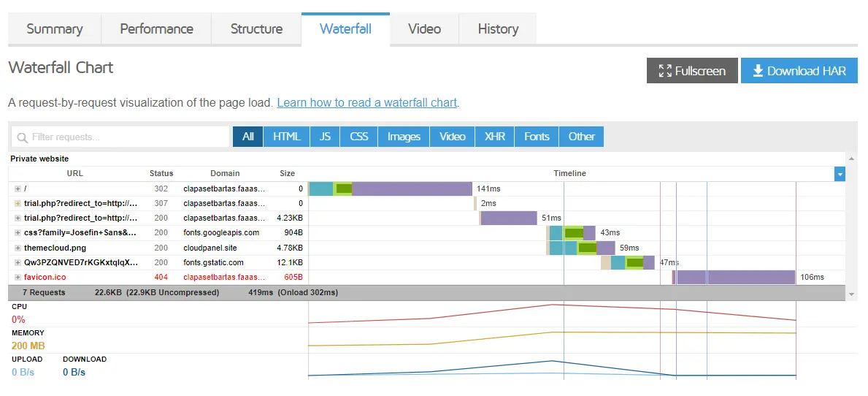
Task: Click the 141ms timeline bar for "/"
Action: (x=391, y=189)
